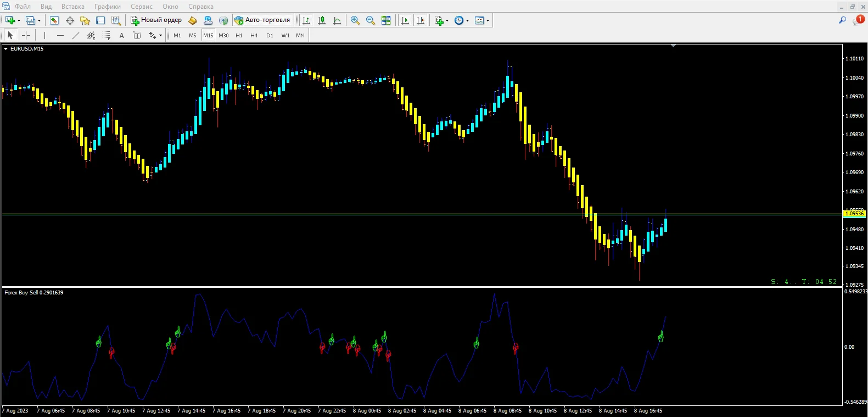Switch to bar chart display
This screenshot has width=868, height=418.
[306, 20]
